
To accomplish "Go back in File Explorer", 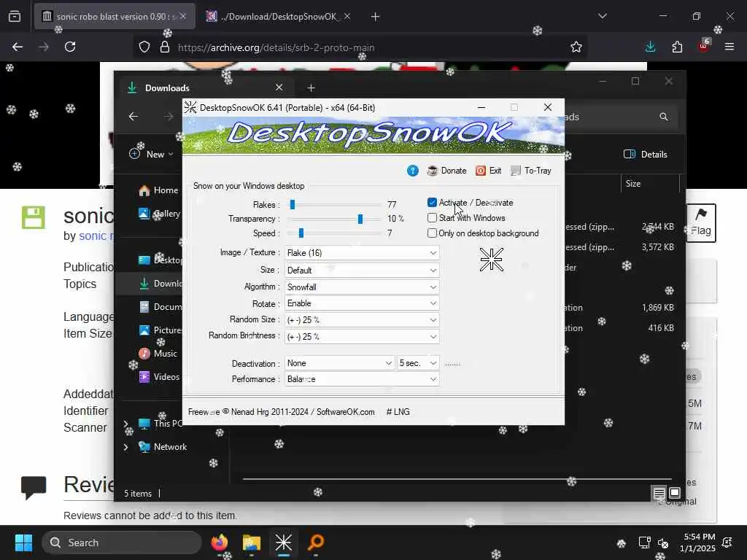I will (x=133, y=117).
